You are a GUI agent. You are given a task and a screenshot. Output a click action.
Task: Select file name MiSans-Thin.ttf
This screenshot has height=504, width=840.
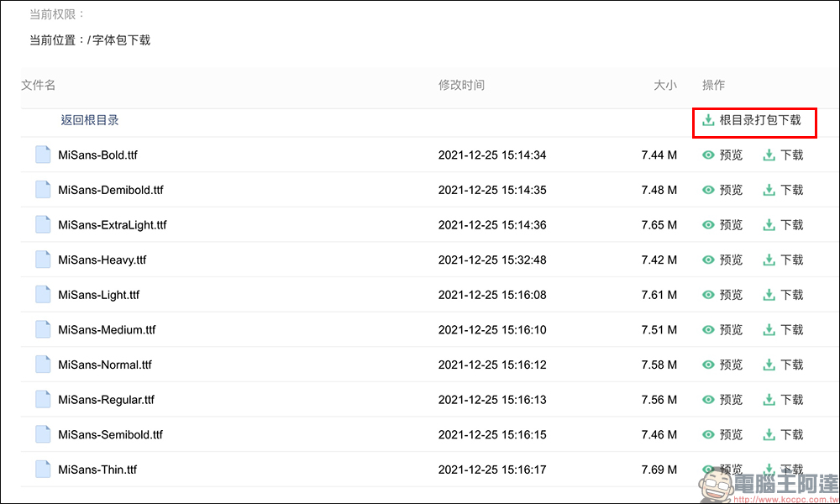(97, 470)
